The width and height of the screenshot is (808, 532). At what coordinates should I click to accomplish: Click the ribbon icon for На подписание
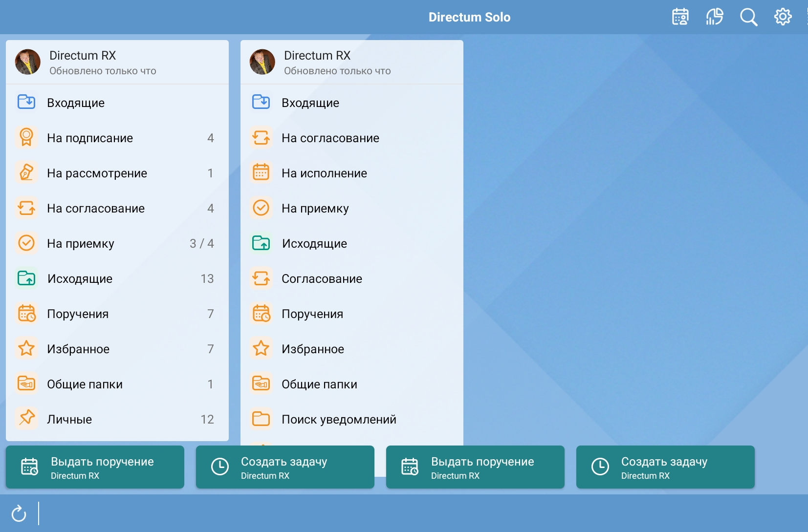(x=26, y=138)
